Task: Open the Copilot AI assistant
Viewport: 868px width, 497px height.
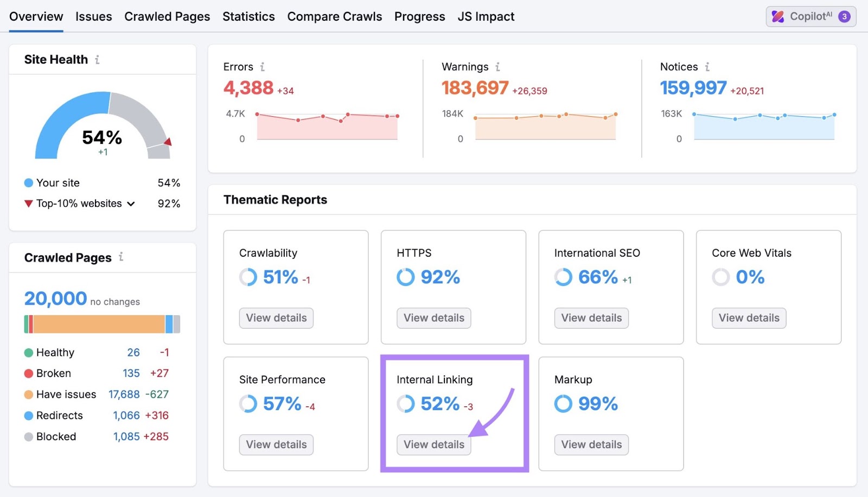Action: click(x=809, y=16)
